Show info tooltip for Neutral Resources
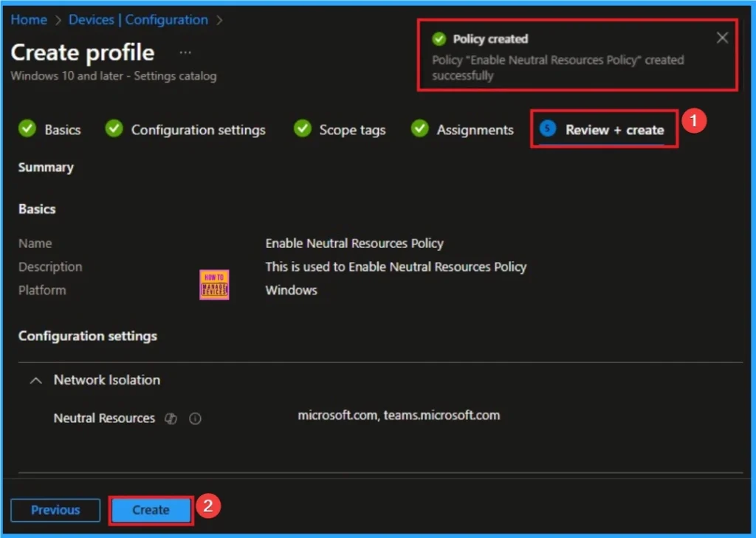The width and height of the screenshot is (756, 538). click(195, 418)
